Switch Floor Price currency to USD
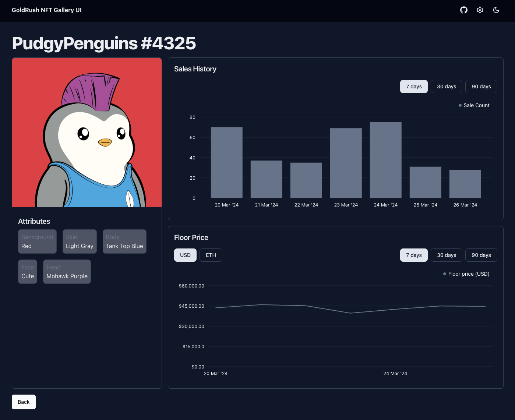The height and width of the screenshot is (420, 515). 185,255
